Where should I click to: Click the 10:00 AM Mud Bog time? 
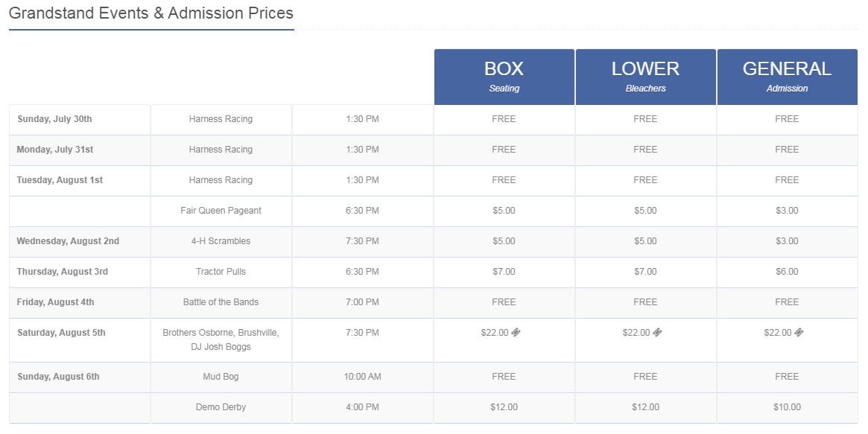[x=363, y=377]
